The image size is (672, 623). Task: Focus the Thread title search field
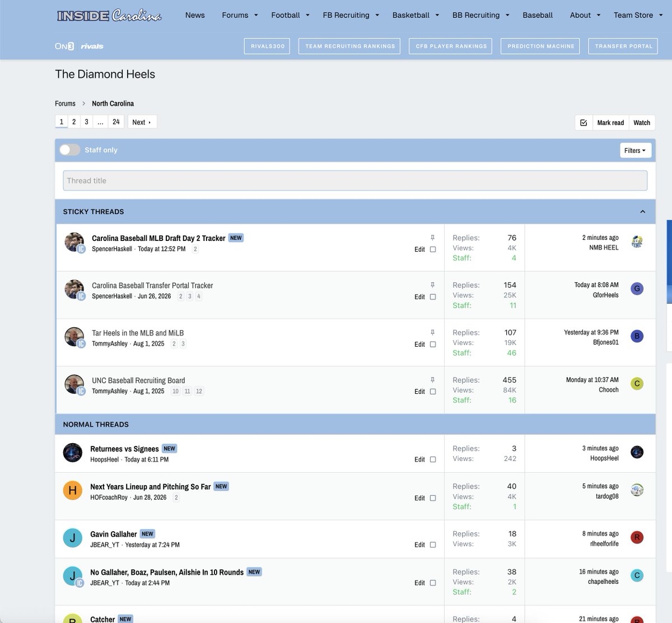[x=355, y=180]
